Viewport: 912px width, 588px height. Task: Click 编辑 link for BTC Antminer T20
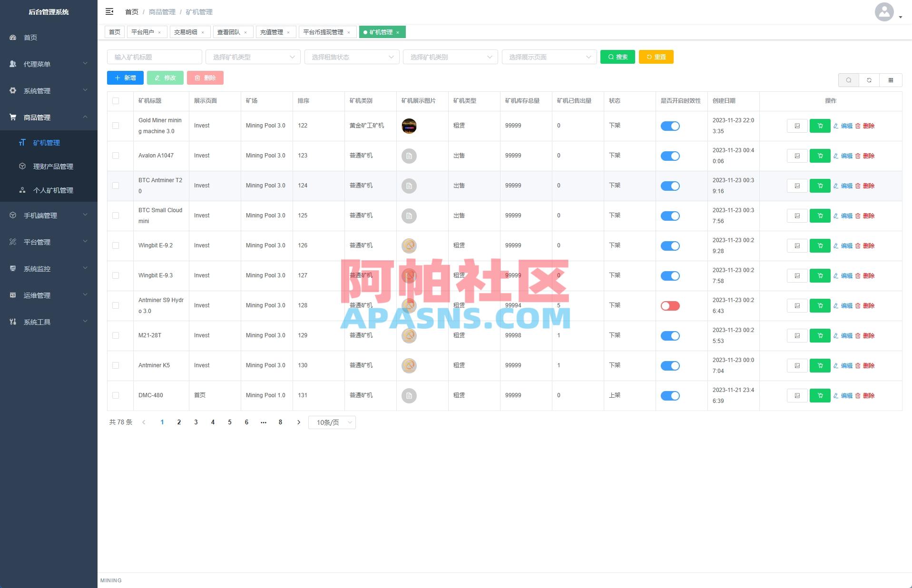[844, 186]
